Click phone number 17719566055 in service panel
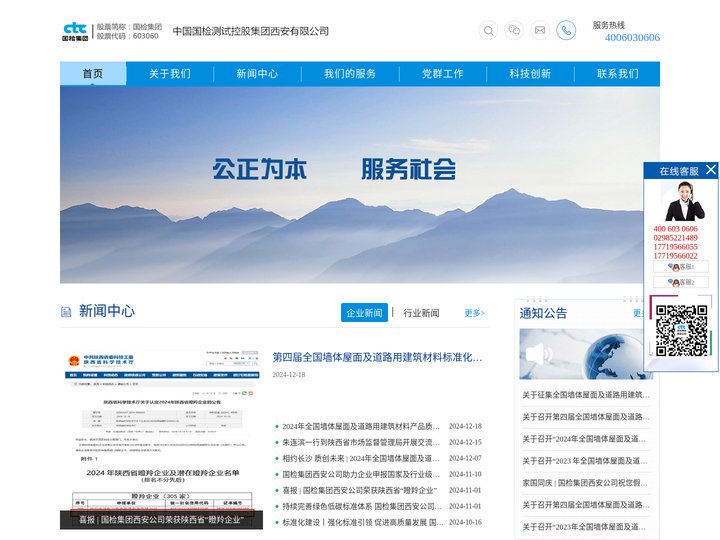 coord(675,247)
